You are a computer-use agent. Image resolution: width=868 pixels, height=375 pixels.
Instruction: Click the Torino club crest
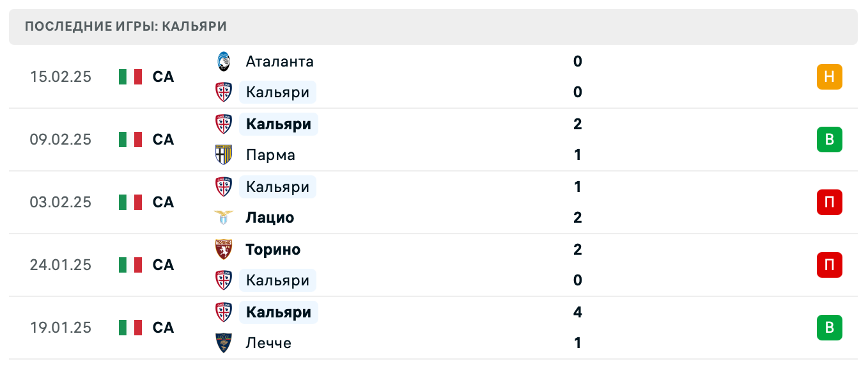(223, 249)
